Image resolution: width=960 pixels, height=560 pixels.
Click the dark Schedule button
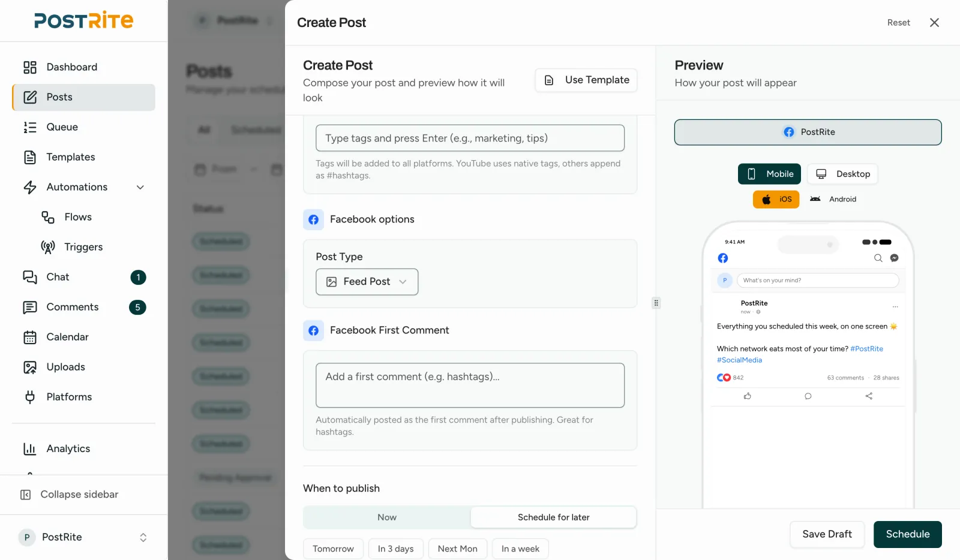pos(908,534)
